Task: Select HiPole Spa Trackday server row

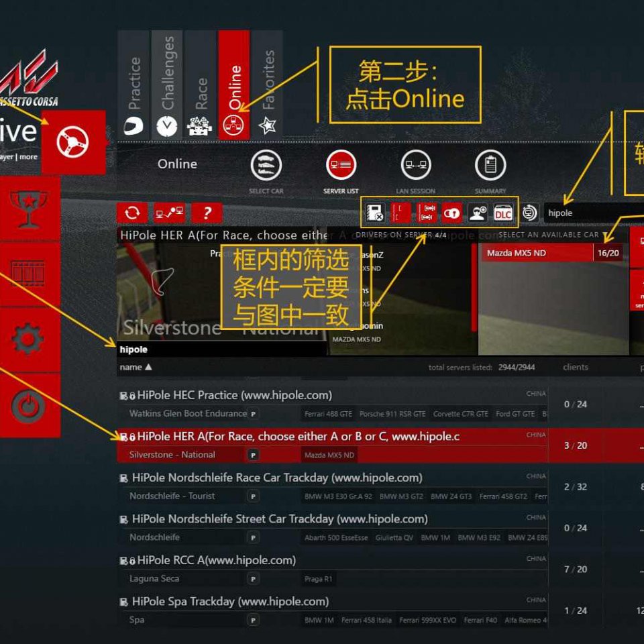Action: (332, 610)
